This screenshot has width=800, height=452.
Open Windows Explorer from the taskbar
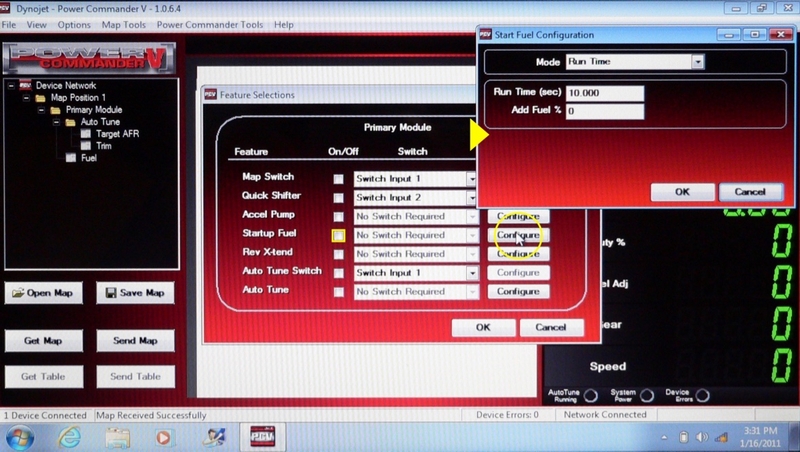(117, 437)
